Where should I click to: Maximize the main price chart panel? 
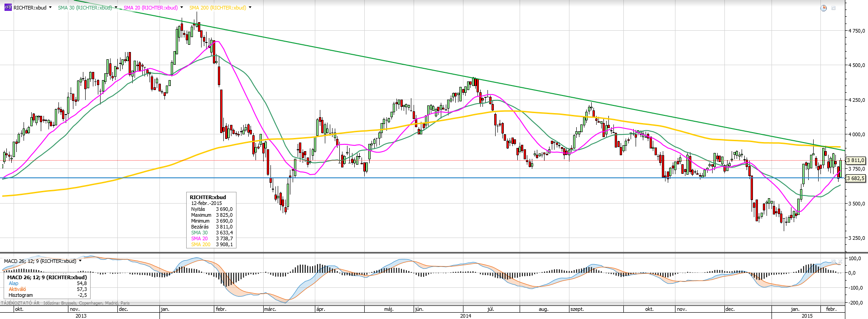pyautogui.click(x=833, y=8)
